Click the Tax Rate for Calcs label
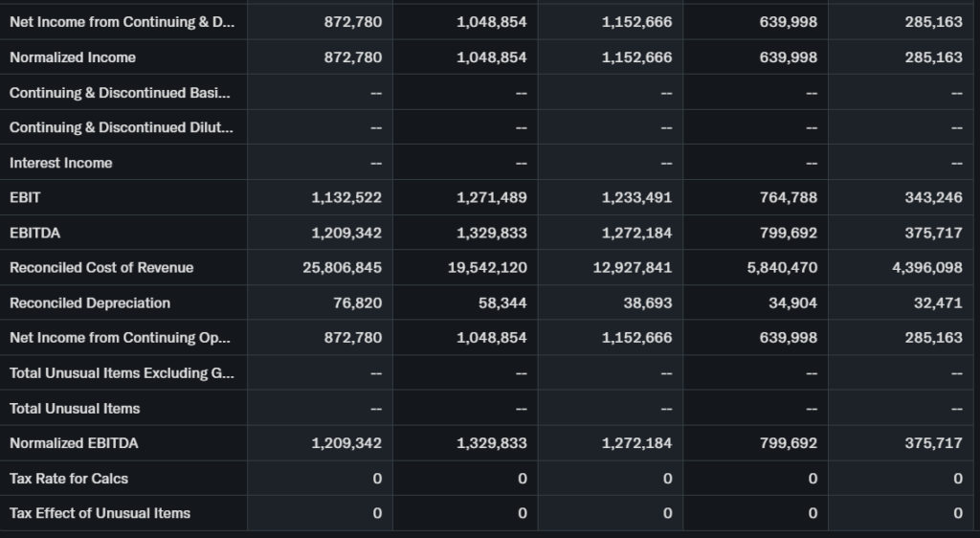 pos(69,479)
